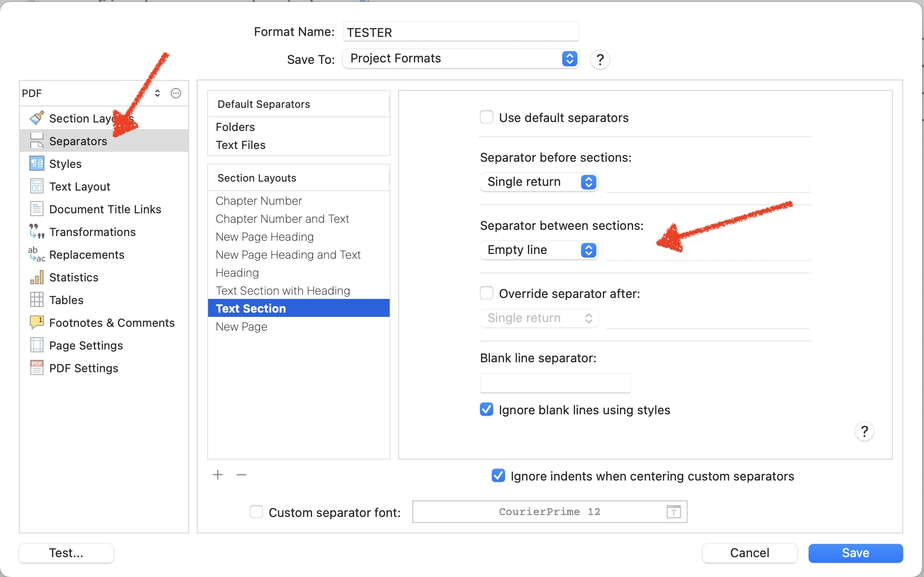Enable Use default separators checkbox
Image resolution: width=924 pixels, height=577 pixels.
click(487, 117)
